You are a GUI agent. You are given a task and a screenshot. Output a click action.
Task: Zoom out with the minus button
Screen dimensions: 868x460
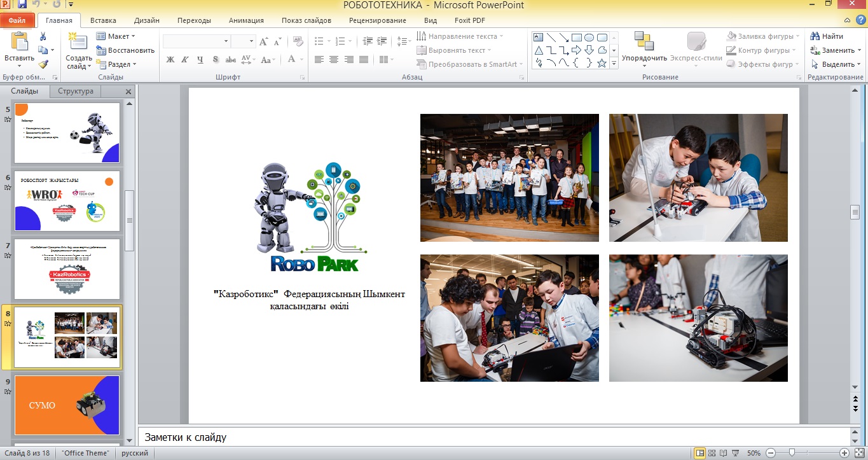(x=771, y=453)
